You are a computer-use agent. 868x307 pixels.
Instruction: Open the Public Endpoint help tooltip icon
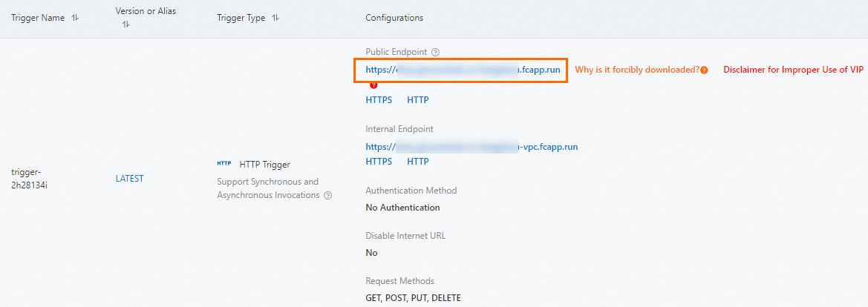point(436,53)
